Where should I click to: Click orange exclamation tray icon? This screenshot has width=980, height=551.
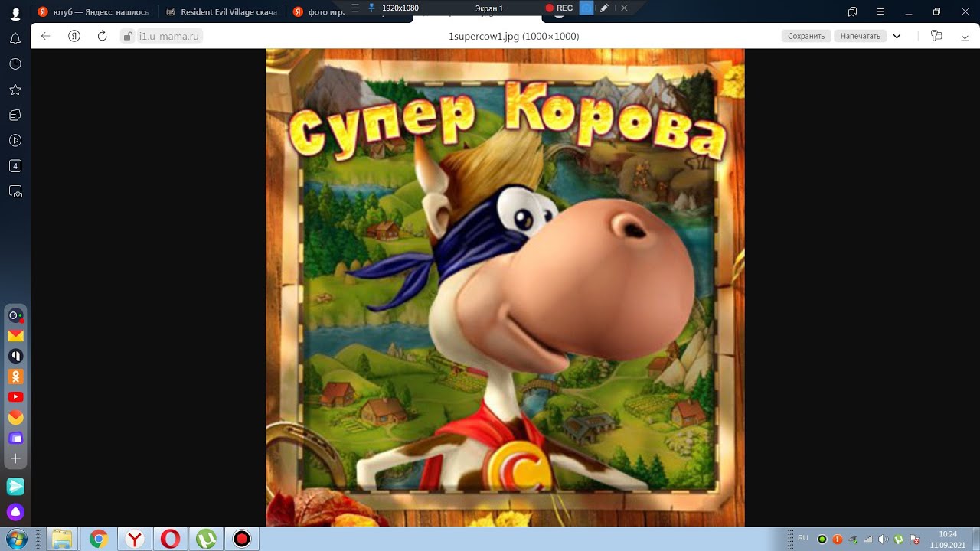[x=838, y=539]
